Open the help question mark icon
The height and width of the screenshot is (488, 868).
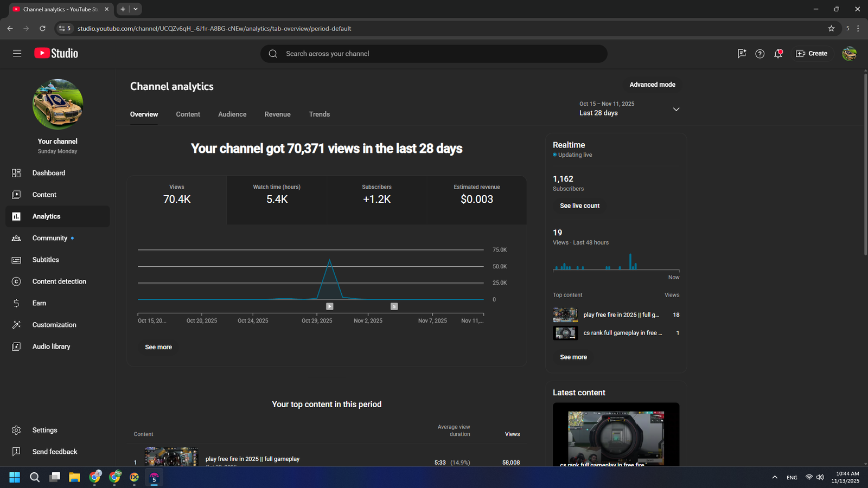[759, 54]
